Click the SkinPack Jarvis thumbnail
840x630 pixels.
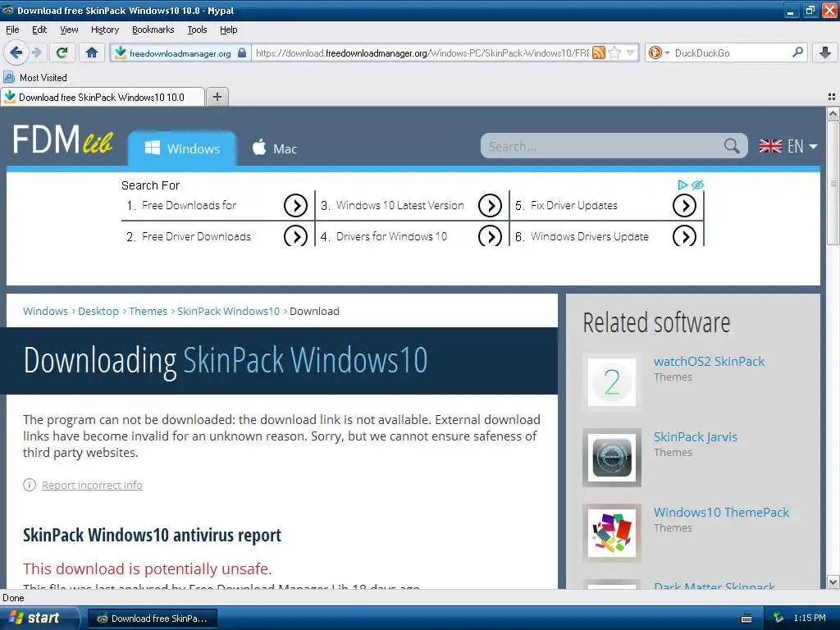click(612, 458)
